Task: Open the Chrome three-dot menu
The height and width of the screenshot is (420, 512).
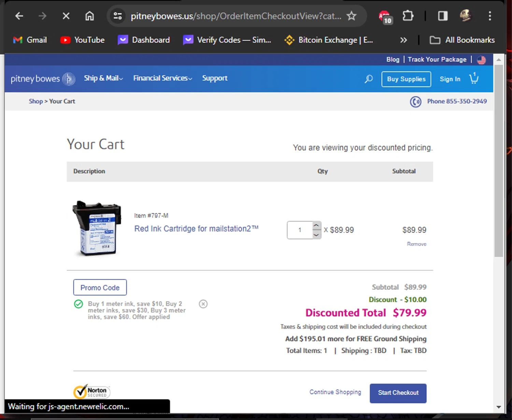Action: 490,16
